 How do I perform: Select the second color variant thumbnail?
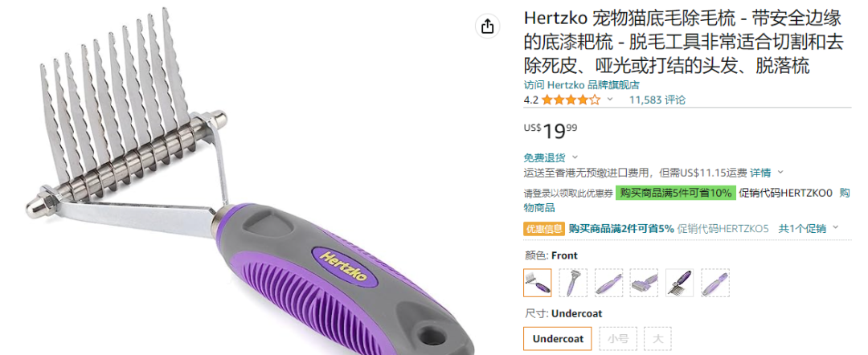pyautogui.click(x=573, y=283)
